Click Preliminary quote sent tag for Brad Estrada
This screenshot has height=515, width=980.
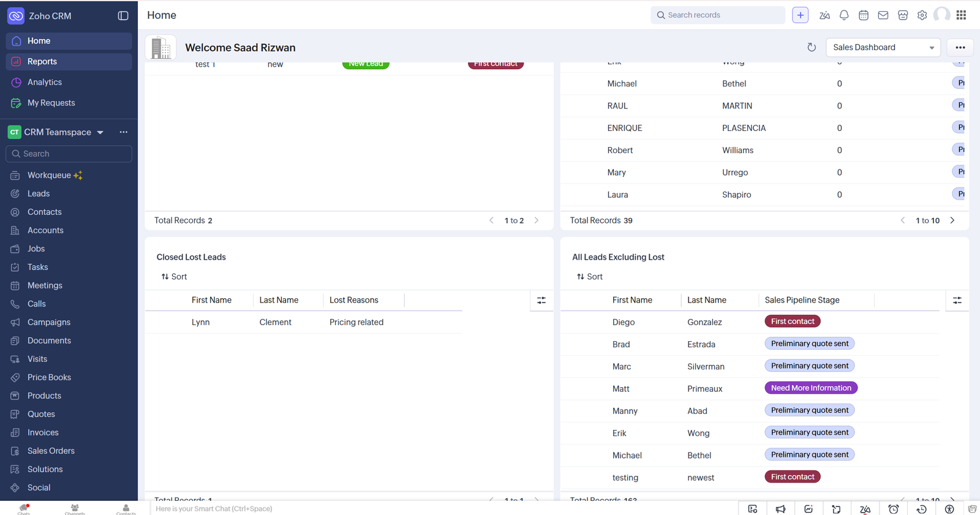pos(810,344)
